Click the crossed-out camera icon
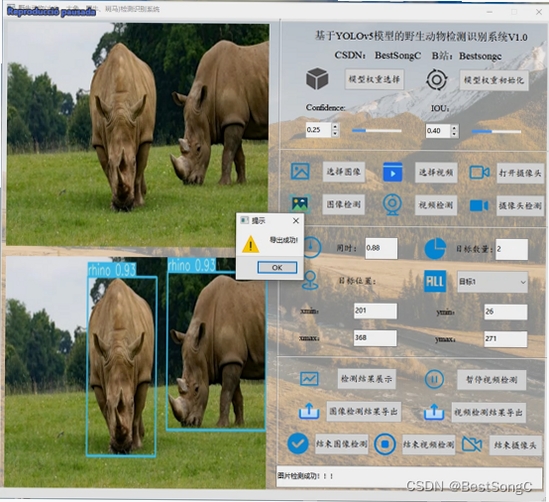Screen dimensions: 549x502 pyautogui.click(x=472, y=444)
